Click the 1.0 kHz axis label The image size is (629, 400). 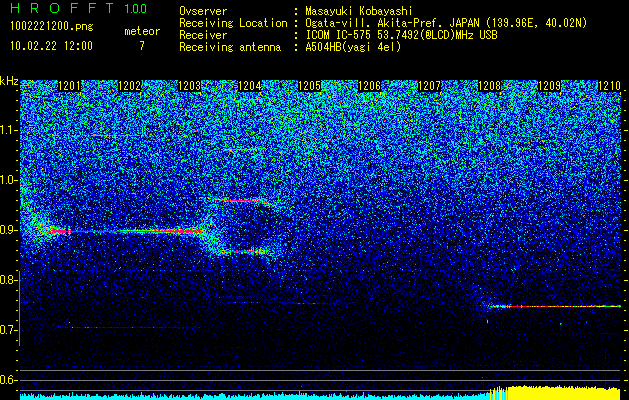[x=9, y=180]
